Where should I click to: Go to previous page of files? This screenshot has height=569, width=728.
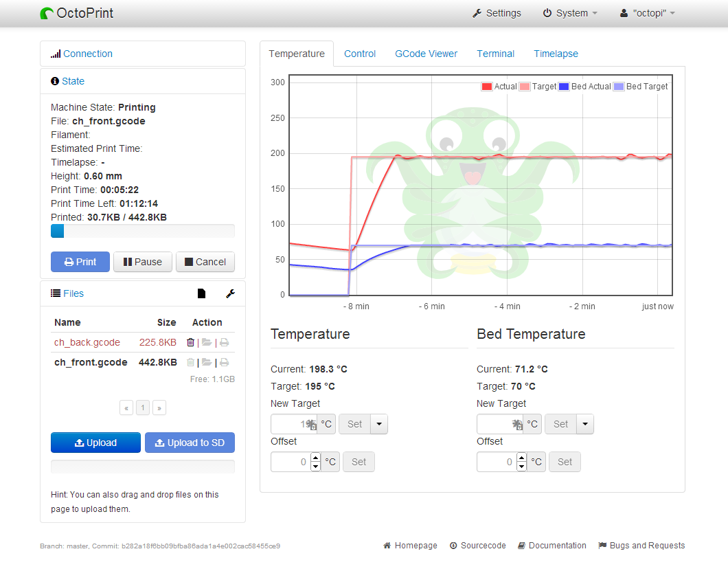pyautogui.click(x=126, y=408)
